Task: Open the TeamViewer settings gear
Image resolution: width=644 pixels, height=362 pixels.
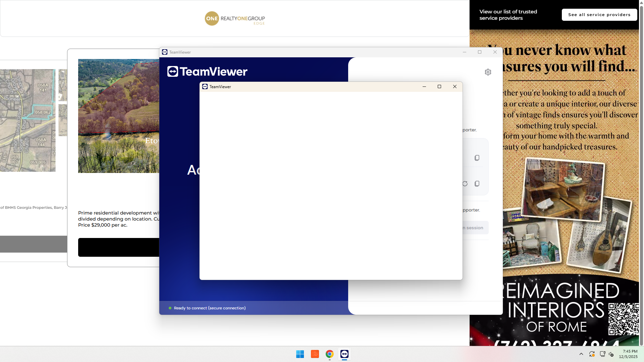Action: pyautogui.click(x=488, y=72)
